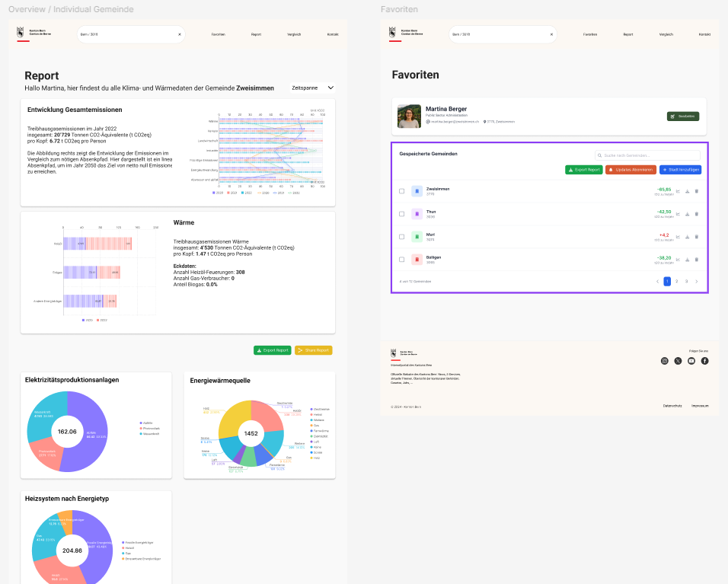Viewport: 728px width, 584px height.
Task: Open the Kontakt navigation item
Action: [704, 34]
